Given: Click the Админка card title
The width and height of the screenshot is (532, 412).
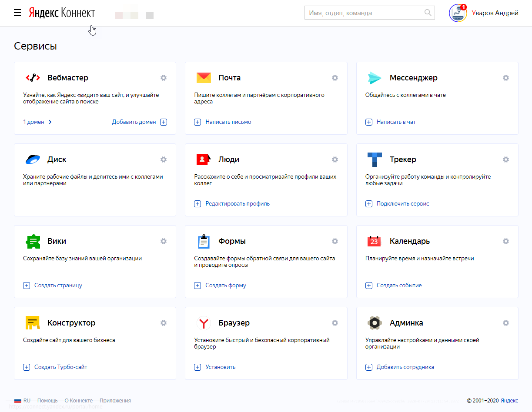Looking at the screenshot, I should (406, 323).
